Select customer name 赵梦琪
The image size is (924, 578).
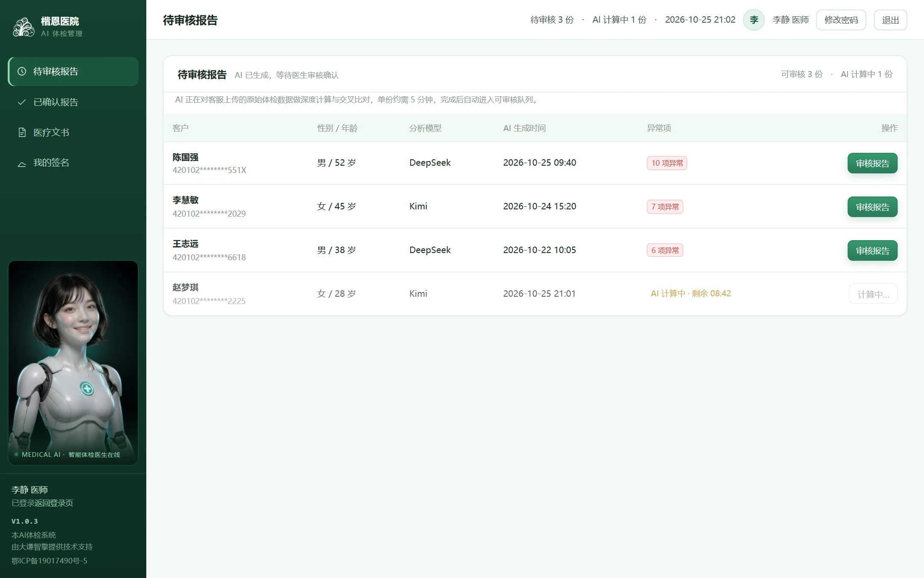pos(185,287)
